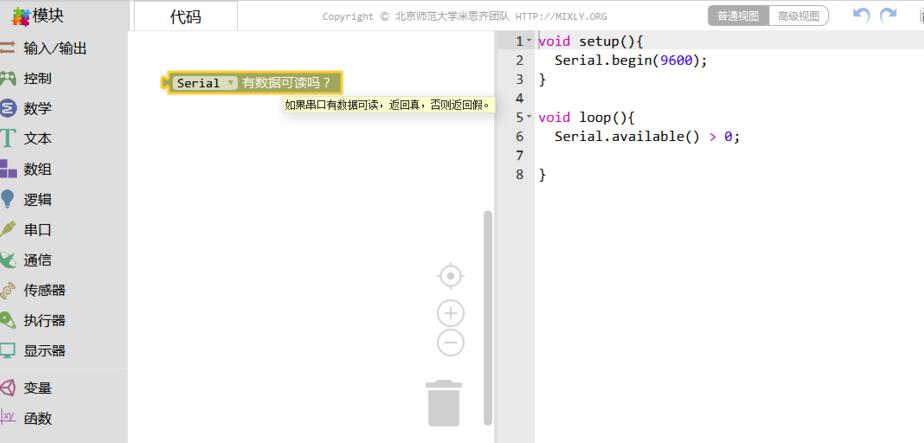Viewport: 924px width, 443px height.
Task: Open the 串口 serial category
Action: 38,229
